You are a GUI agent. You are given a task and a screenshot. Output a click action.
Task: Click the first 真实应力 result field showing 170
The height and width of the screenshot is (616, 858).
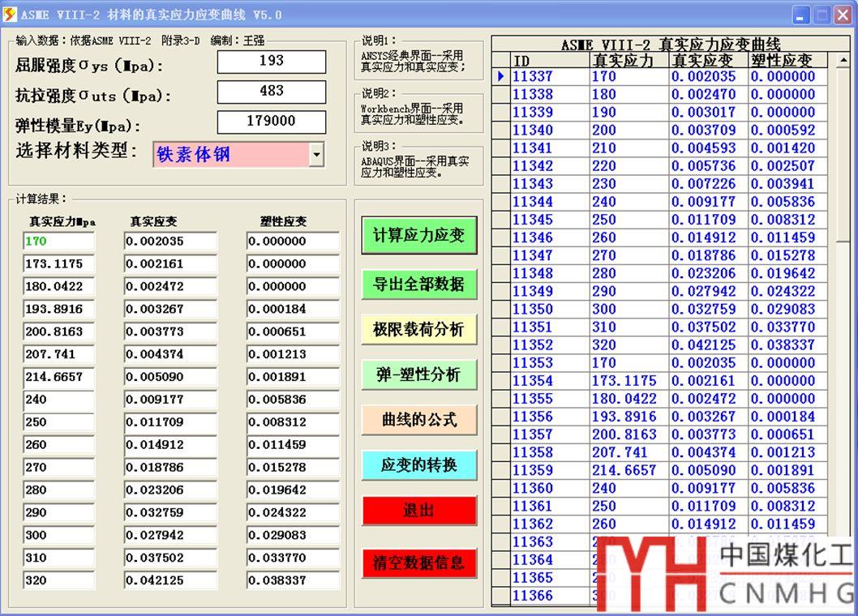tap(59, 242)
